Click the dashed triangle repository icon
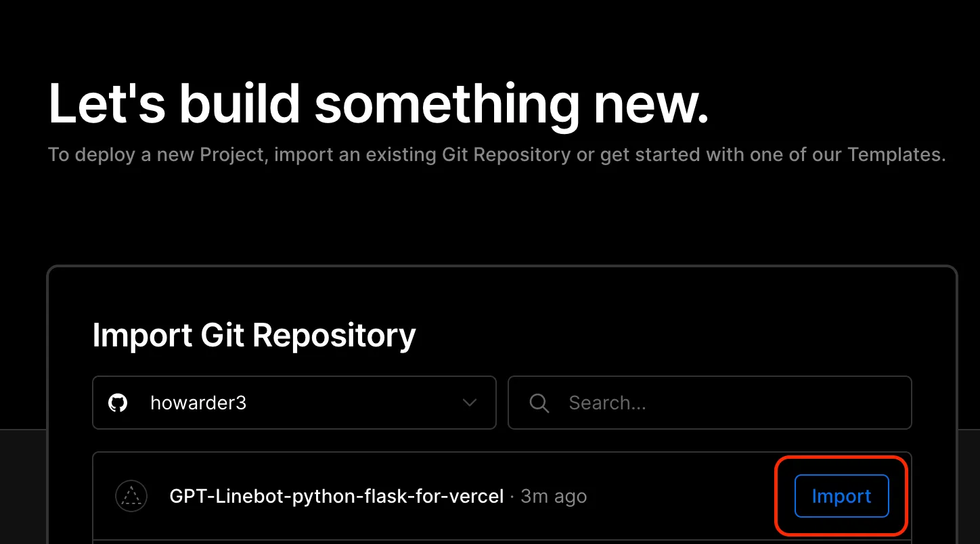The width and height of the screenshot is (980, 544). tap(131, 497)
